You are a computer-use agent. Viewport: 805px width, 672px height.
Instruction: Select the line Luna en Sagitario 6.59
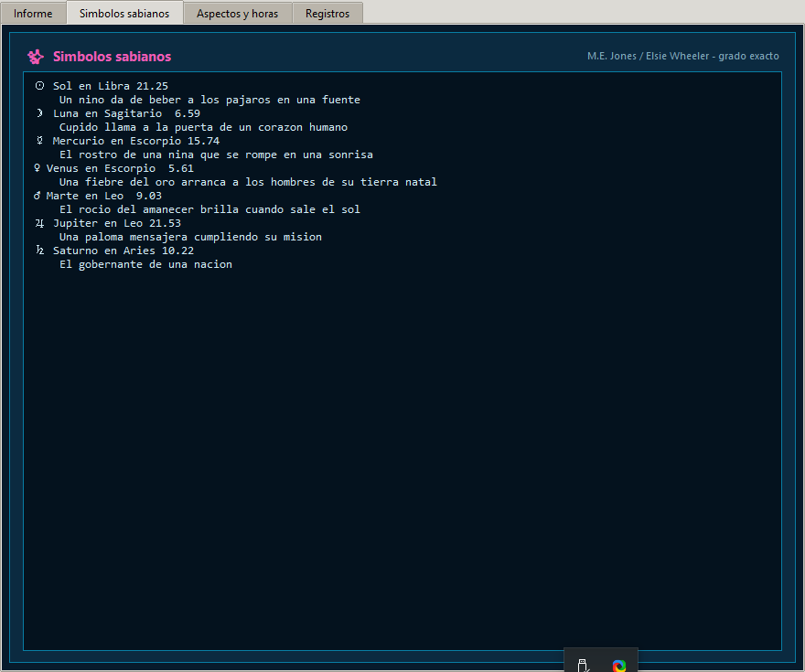(x=126, y=113)
